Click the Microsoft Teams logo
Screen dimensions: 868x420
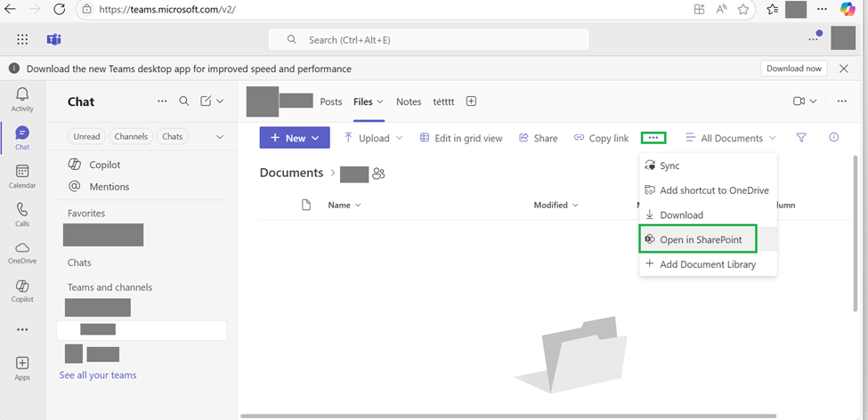pyautogui.click(x=53, y=39)
